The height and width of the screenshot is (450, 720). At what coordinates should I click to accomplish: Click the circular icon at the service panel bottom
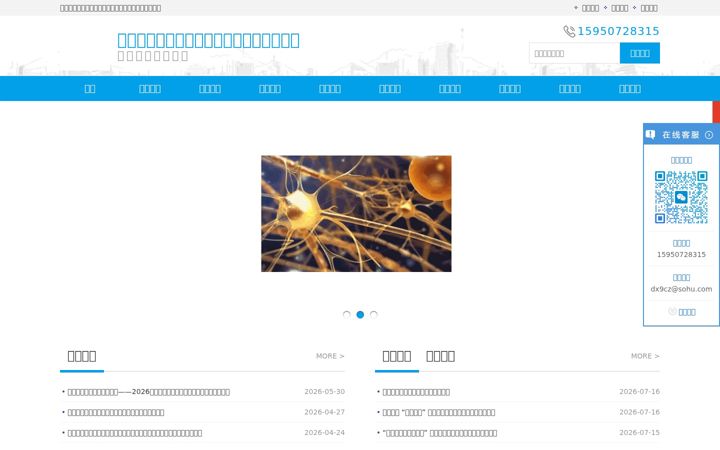[672, 311]
